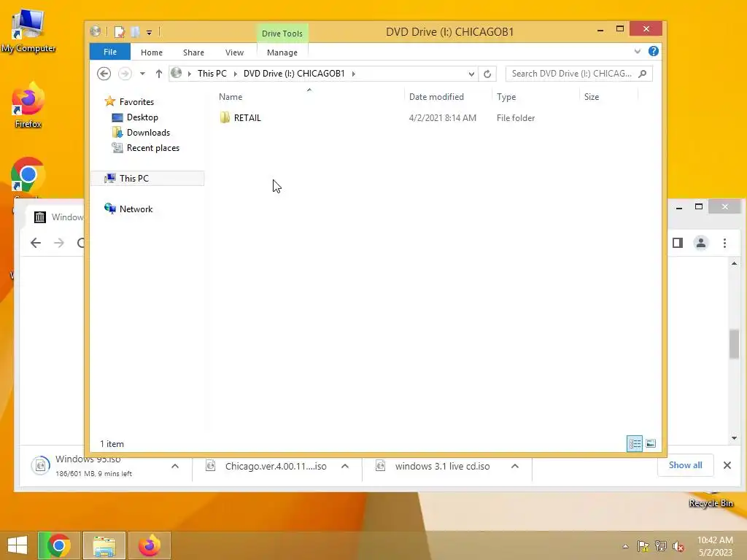Click the Properties quick access icon
The width and height of the screenshot is (747, 560).
(120, 32)
